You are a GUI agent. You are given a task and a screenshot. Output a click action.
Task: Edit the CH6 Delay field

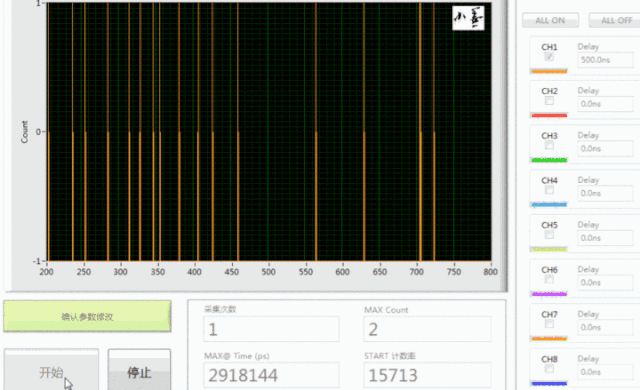(x=605, y=283)
